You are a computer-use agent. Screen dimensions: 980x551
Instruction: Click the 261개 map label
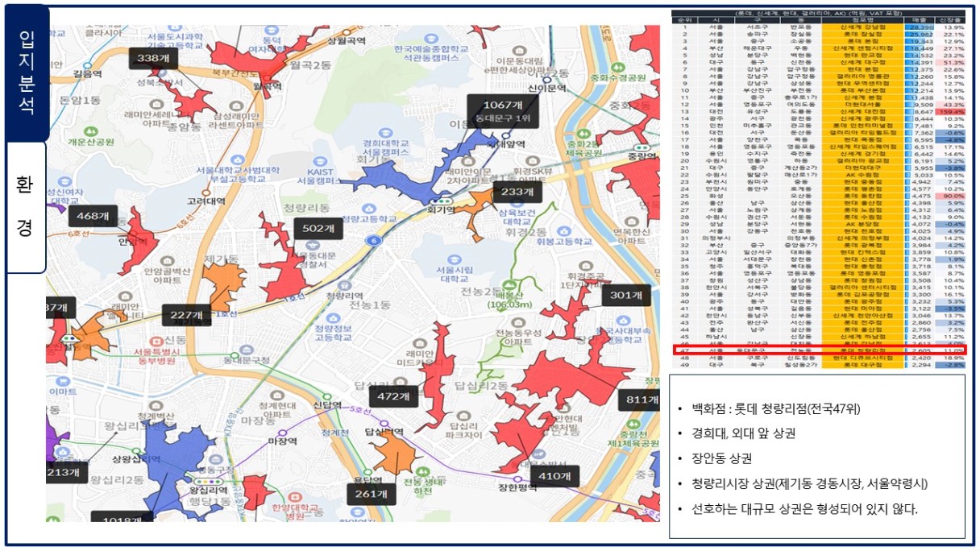[372, 493]
